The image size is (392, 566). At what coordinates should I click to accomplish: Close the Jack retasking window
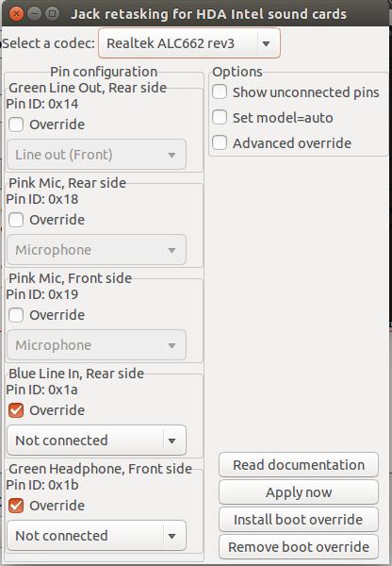pos(16,14)
